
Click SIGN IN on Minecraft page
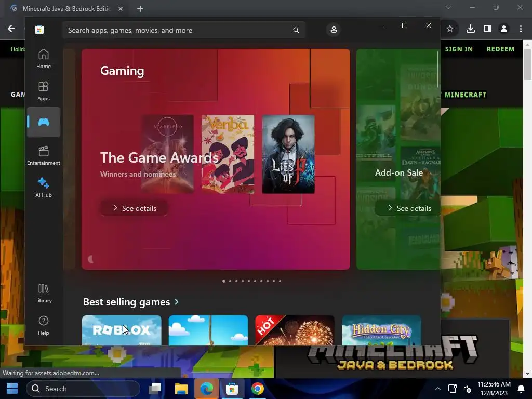(x=459, y=49)
